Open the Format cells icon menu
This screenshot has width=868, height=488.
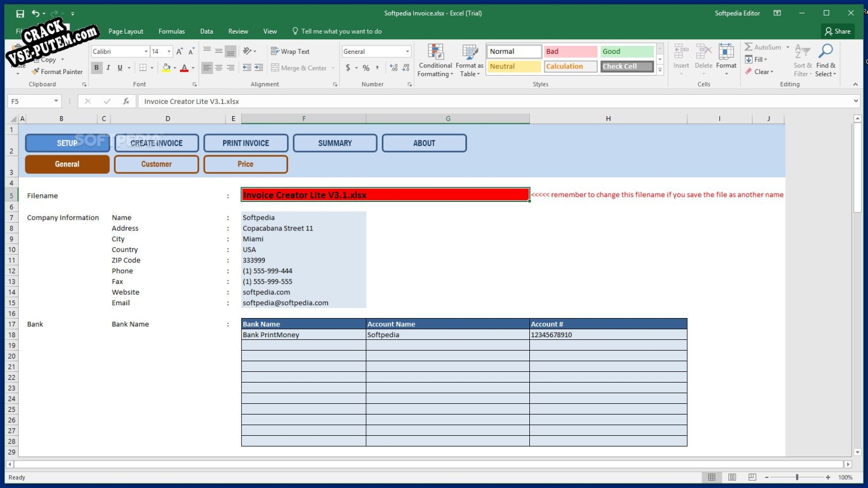[x=726, y=60]
